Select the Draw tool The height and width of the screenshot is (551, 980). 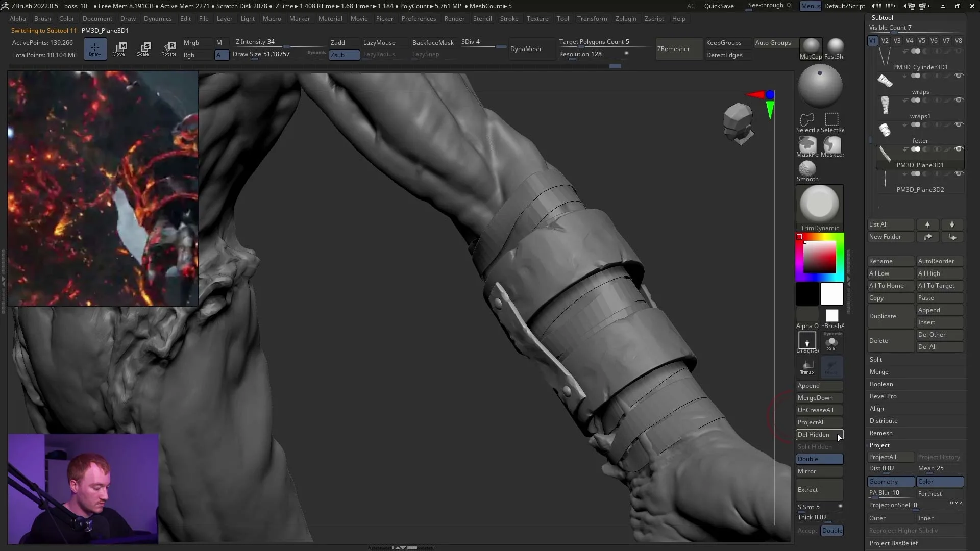point(95,48)
